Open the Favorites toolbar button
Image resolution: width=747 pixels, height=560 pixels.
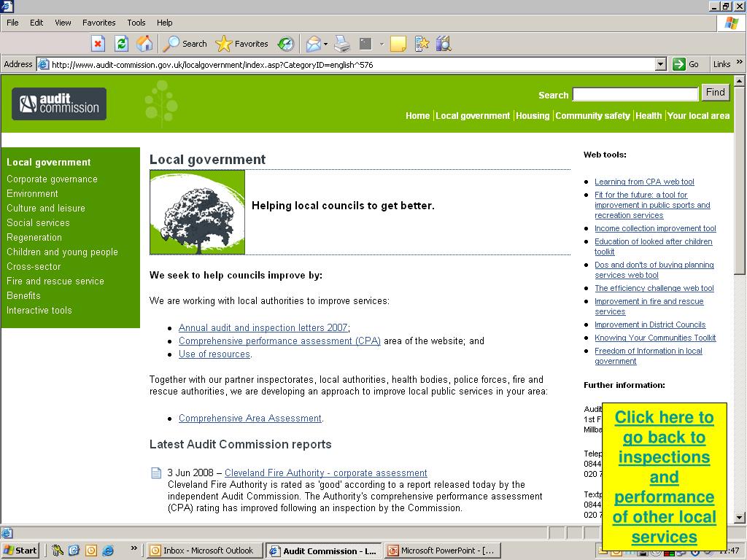click(241, 44)
